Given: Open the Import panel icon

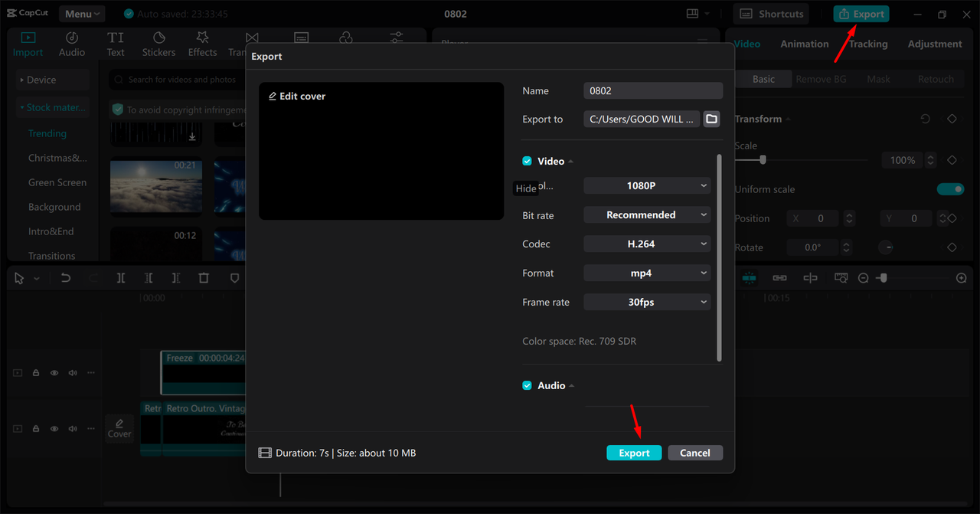Looking at the screenshot, I should pyautogui.click(x=28, y=38).
